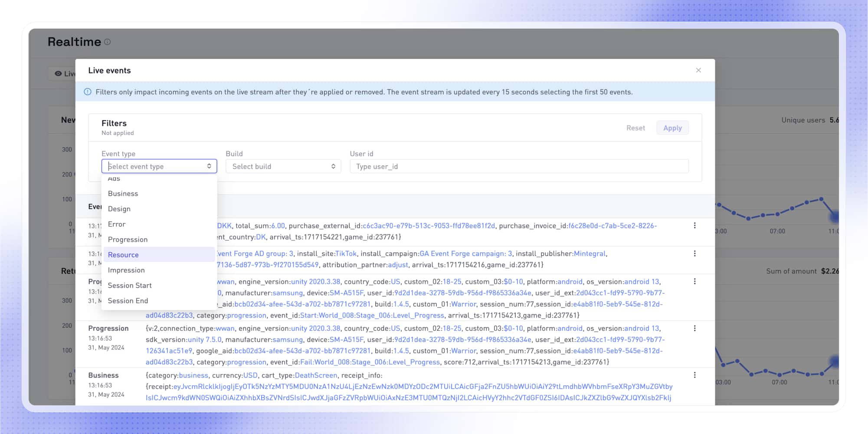Click the adjust attribution partner link
The height and width of the screenshot is (434, 868).
pyautogui.click(x=397, y=265)
